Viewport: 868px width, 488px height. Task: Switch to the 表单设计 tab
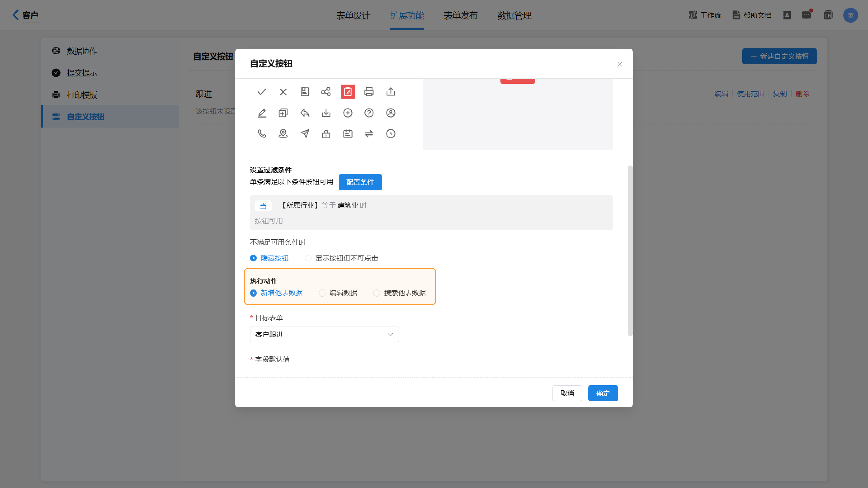click(353, 16)
